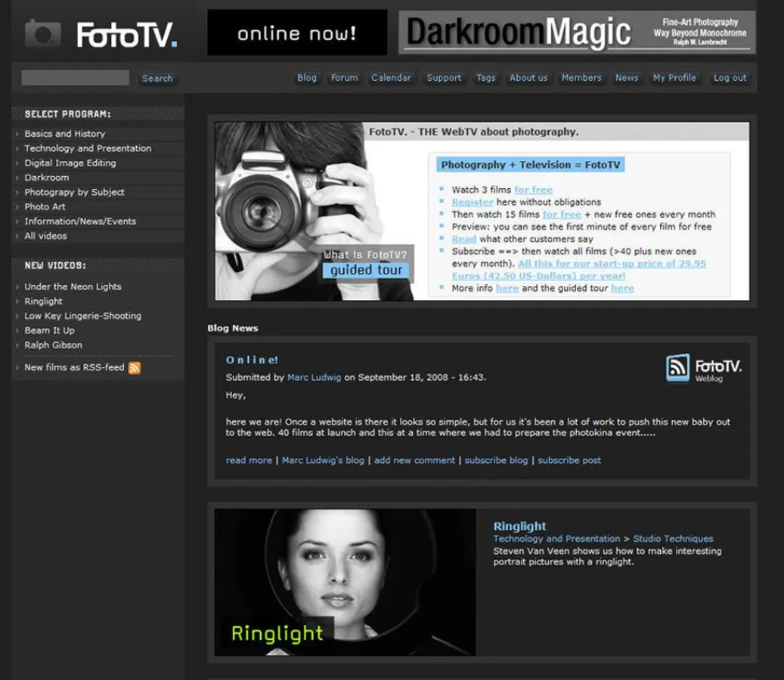Expand the Photo Art program category

point(44,206)
